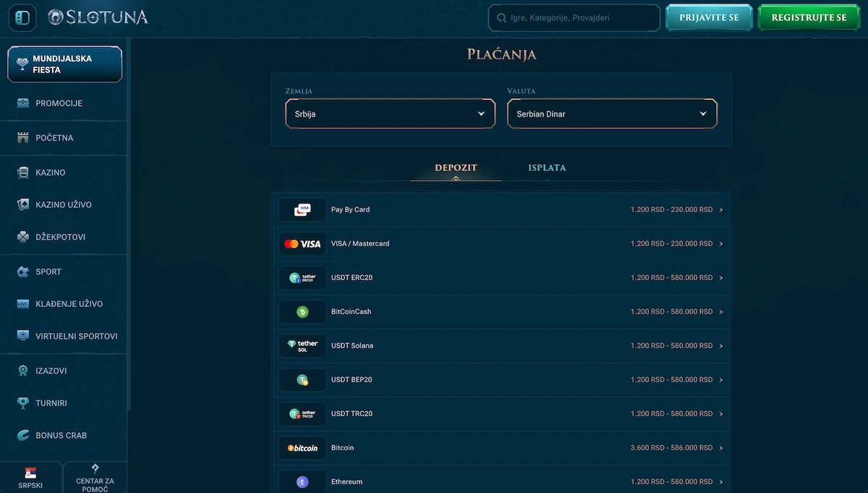
Task: Open the Bonus Crab link
Action: (64, 435)
